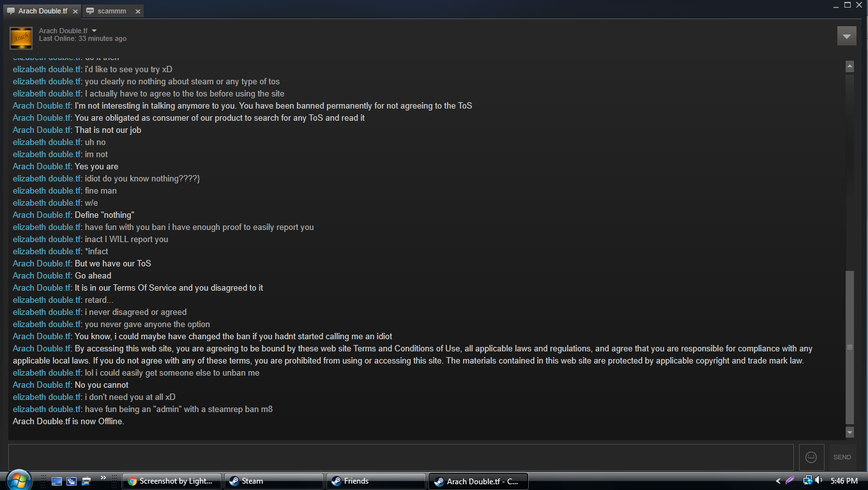
Task: Click the chat scrollbar up arrow
Action: coord(849,66)
